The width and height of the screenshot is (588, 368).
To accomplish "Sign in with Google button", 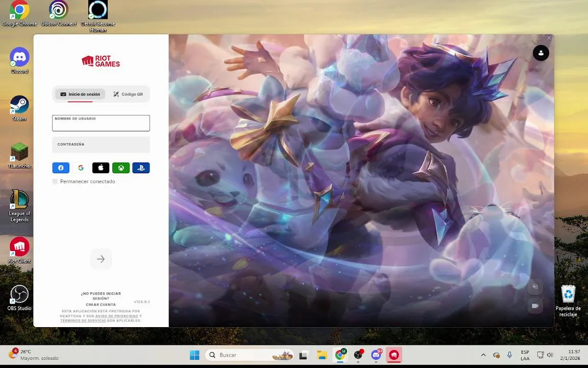I will tap(81, 168).
